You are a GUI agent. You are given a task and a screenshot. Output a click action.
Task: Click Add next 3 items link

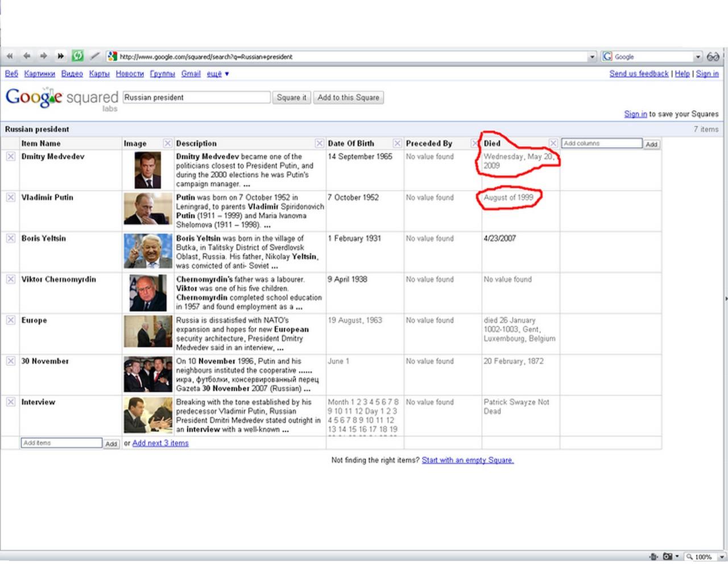160,443
